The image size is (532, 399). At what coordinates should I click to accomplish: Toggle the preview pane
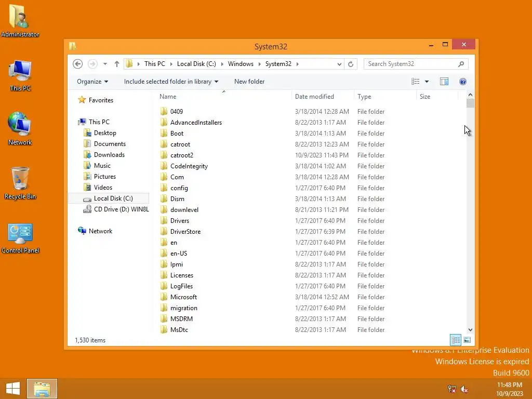pyautogui.click(x=444, y=82)
